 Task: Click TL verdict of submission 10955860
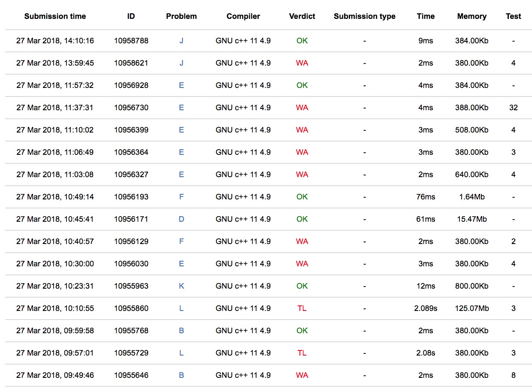302,308
